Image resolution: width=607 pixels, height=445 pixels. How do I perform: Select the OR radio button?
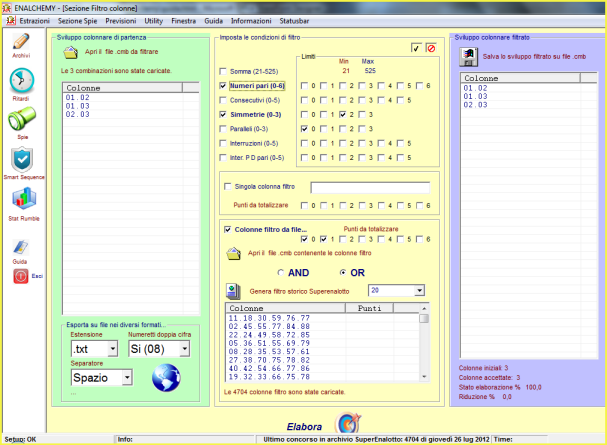click(x=343, y=272)
